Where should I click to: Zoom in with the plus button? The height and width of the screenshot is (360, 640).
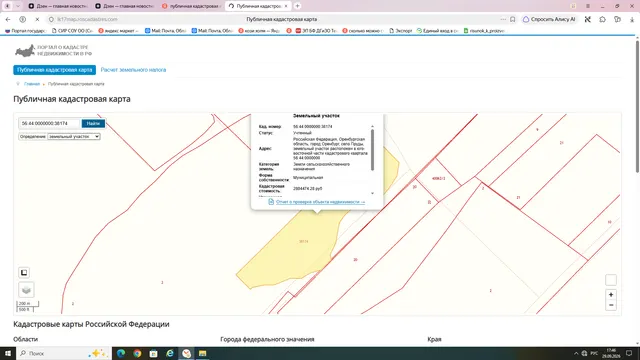pyautogui.click(x=611, y=295)
